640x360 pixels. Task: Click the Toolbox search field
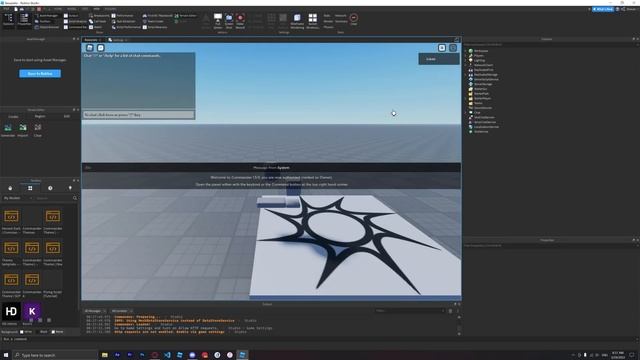[x=53, y=198]
